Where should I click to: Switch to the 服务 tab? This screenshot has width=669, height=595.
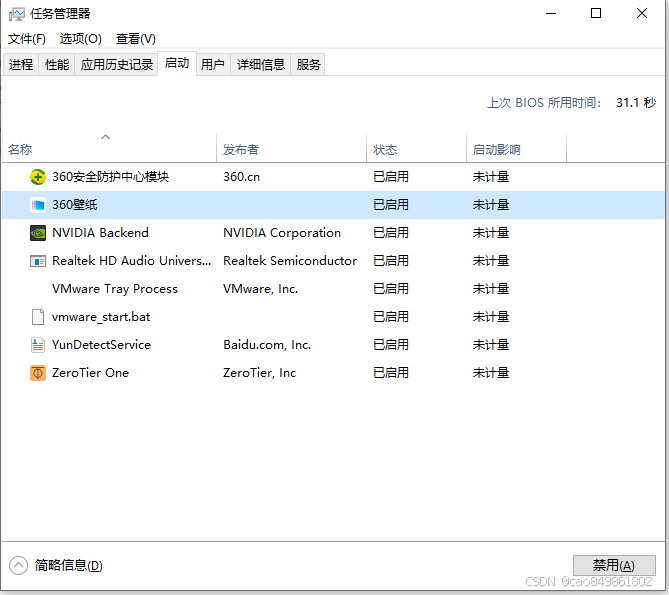pyautogui.click(x=308, y=65)
